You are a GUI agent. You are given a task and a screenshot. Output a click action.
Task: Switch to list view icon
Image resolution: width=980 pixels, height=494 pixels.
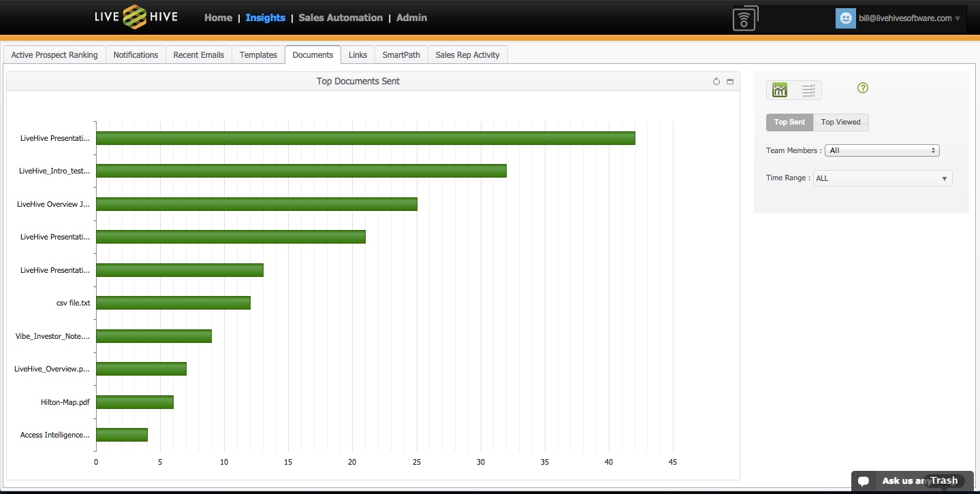pyautogui.click(x=808, y=90)
